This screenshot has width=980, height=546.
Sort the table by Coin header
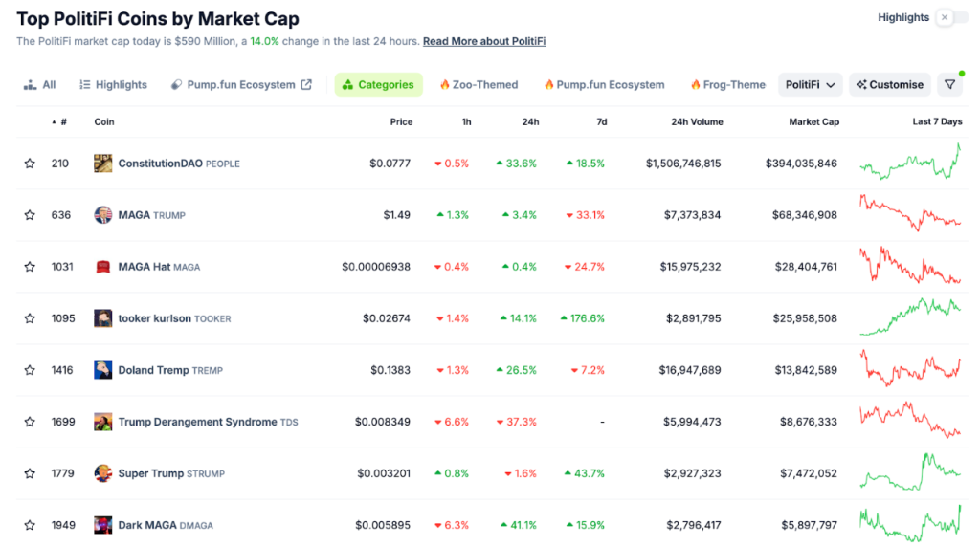(x=104, y=121)
